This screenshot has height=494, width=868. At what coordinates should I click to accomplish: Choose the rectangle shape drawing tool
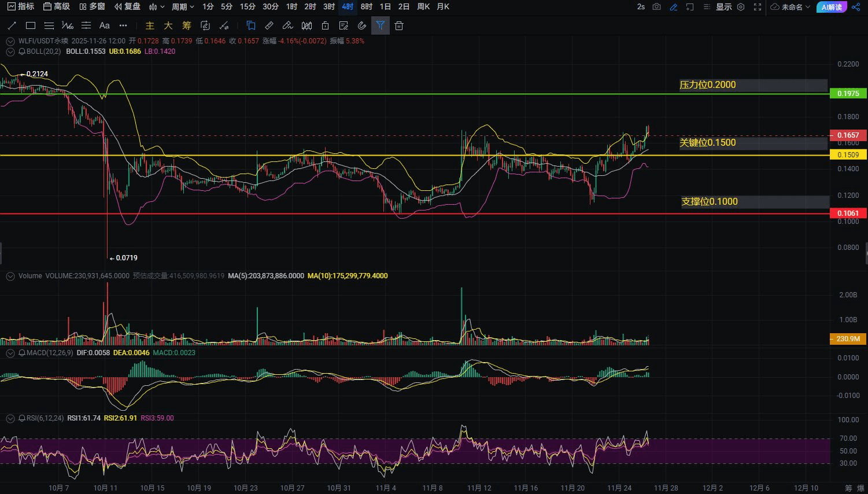point(31,25)
